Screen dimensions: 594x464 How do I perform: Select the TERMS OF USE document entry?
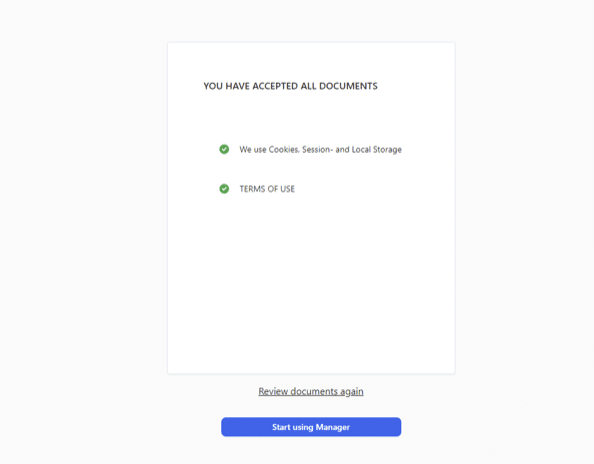[x=267, y=189]
